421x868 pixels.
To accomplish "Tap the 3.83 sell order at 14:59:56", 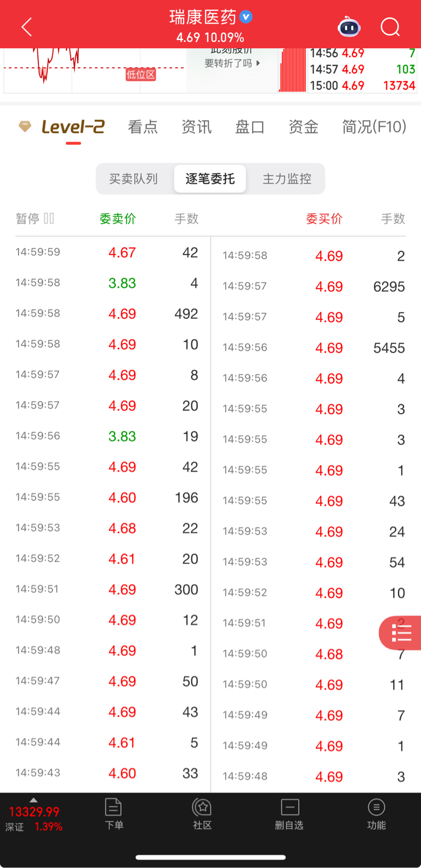I will (122, 436).
